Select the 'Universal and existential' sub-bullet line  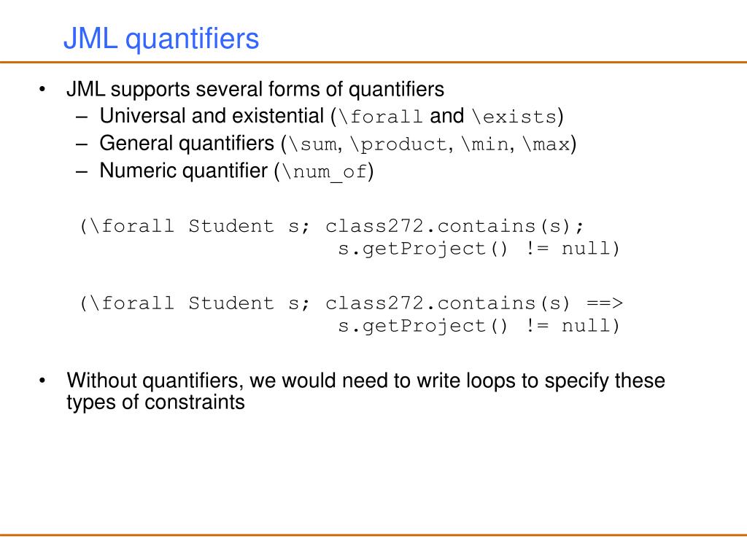point(332,116)
